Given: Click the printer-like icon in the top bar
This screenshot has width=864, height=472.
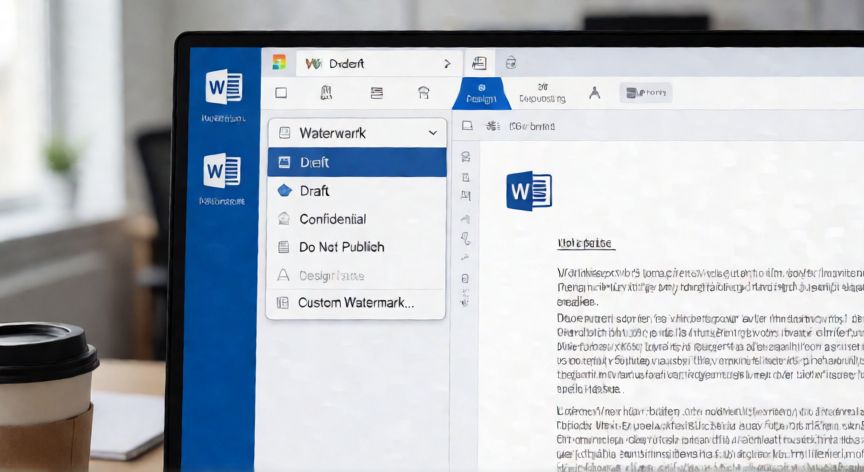Looking at the screenshot, I should click(511, 63).
